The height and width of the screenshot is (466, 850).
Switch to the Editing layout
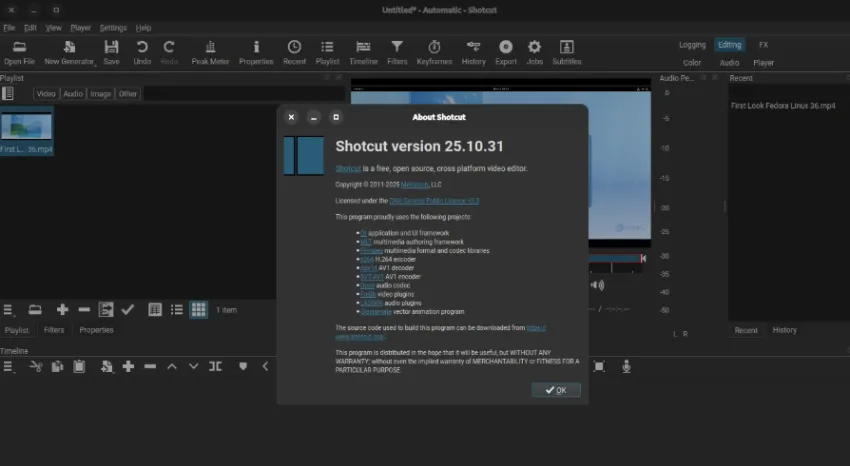pos(729,45)
